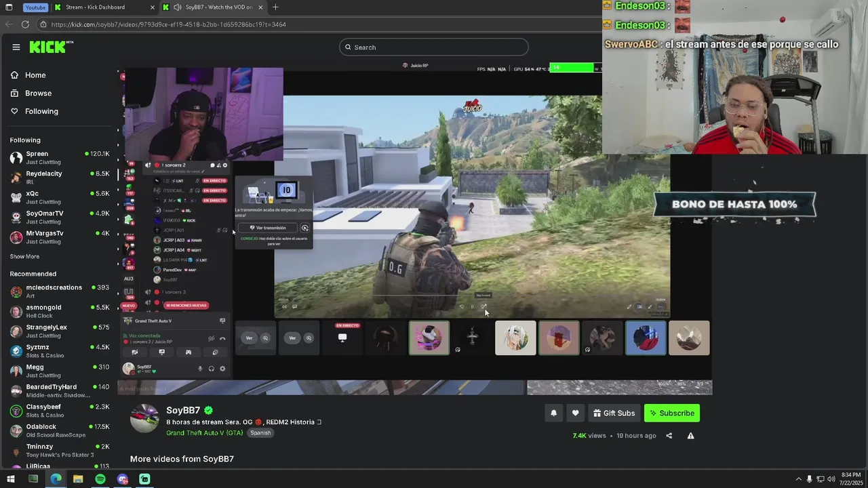Open Classybeef's recommended channel
The width and height of the screenshot is (868, 488).
pos(60,410)
